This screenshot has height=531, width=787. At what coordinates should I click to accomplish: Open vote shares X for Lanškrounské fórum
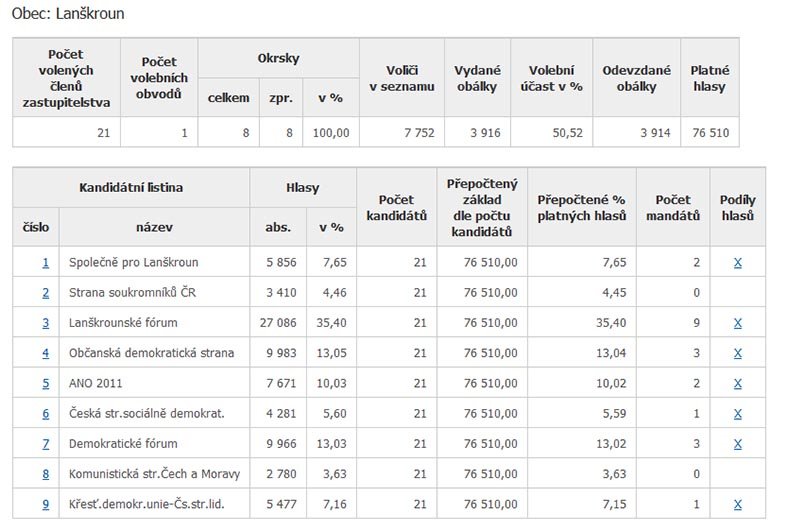coord(737,323)
